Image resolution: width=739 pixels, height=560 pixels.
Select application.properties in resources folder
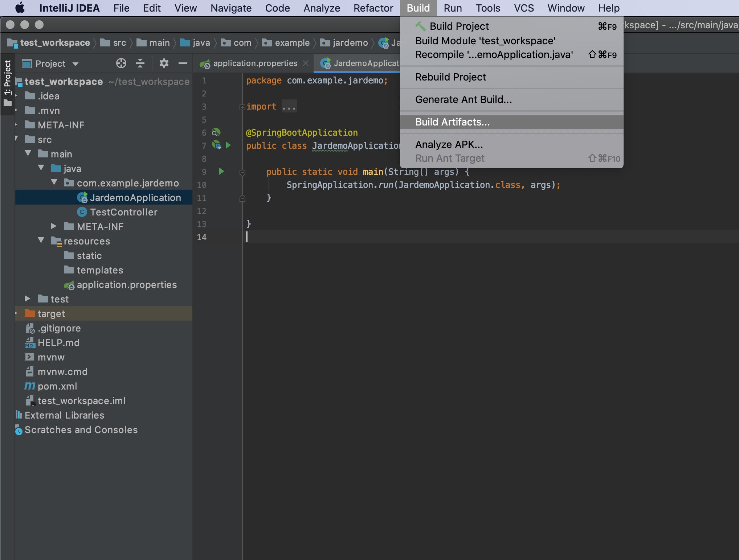[121, 285]
